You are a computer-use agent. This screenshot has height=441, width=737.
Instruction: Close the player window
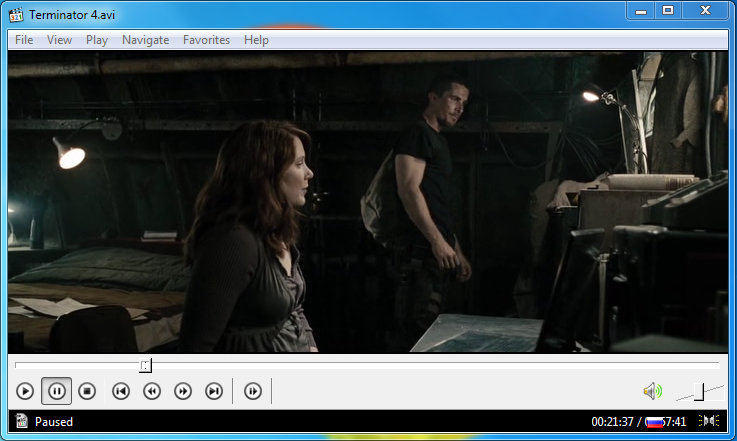pyautogui.click(x=705, y=11)
